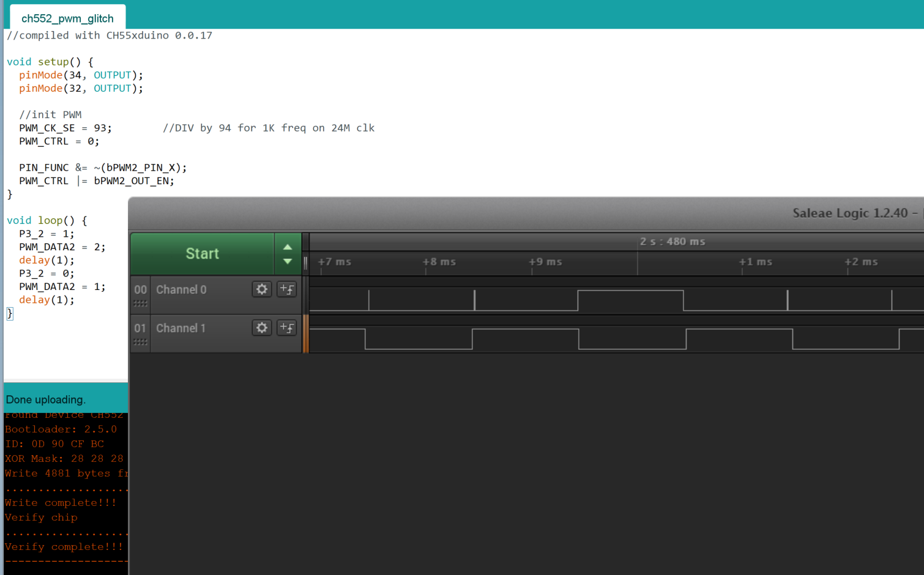Screen dimensions: 924x575
Task: Click 'PWM_DATA2 = 2;' code line
Action: point(62,247)
